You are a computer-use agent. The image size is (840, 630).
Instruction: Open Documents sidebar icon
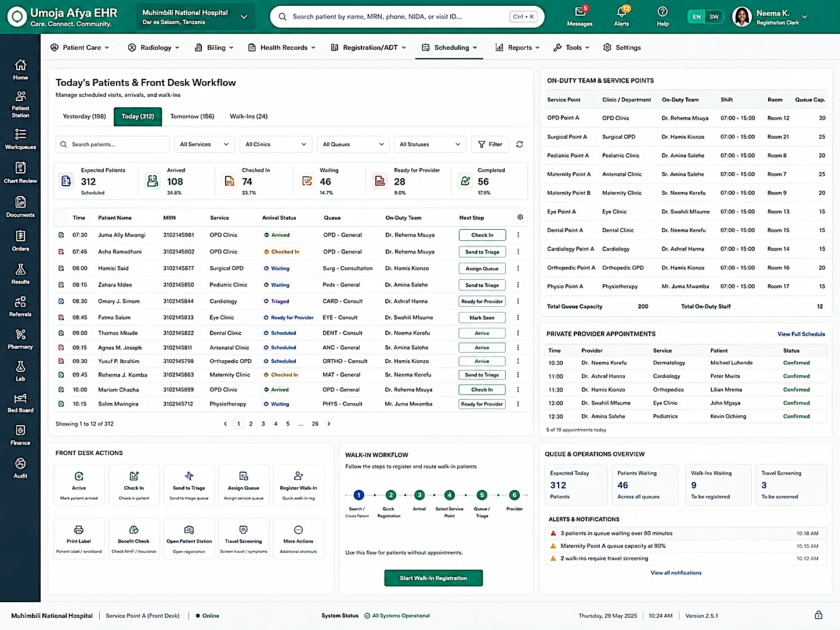[x=20, y=207]
